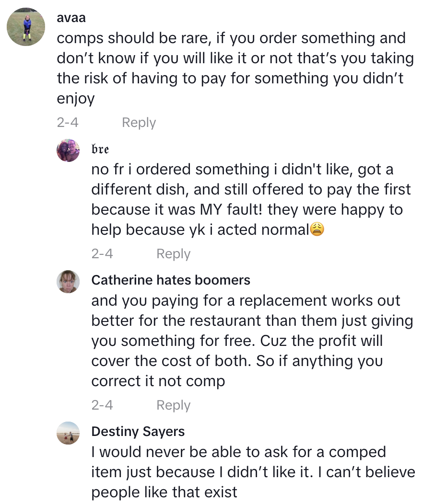Viewport: 423px width, 504px height.
Task: Click bre's stylized username
Action: coord(100,149)
